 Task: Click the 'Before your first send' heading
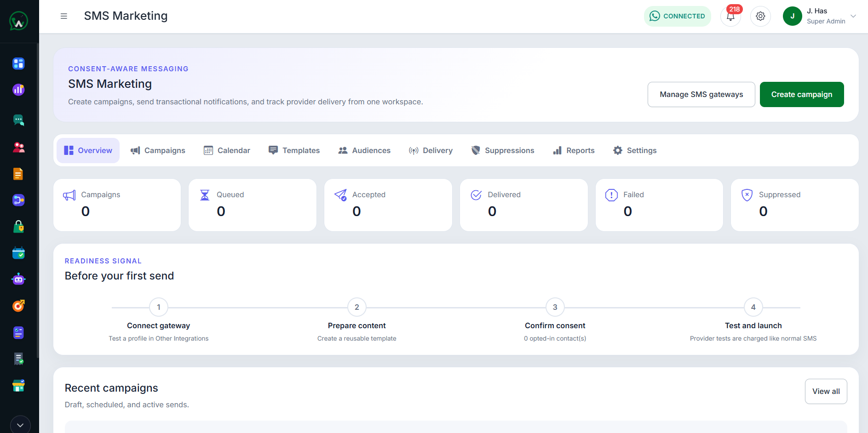click(x=119, y=276)
